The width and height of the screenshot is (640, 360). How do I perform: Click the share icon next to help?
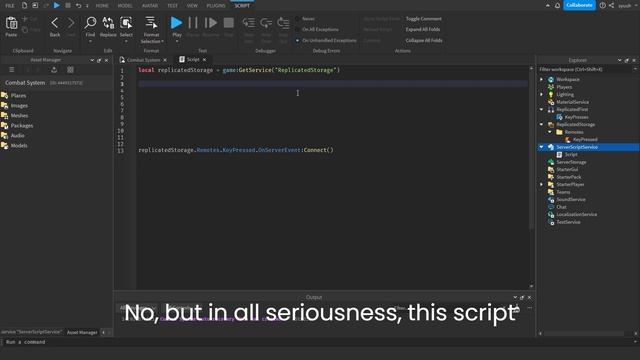click(x=611, y=5)
